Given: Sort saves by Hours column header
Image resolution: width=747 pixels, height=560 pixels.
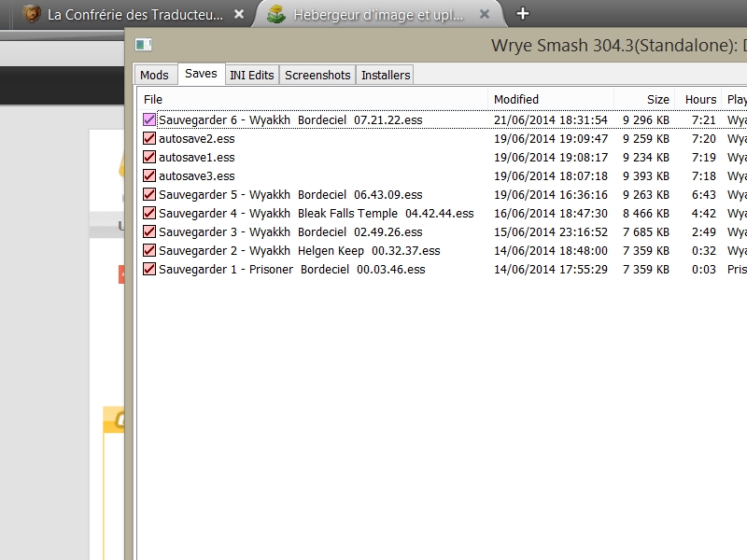Looking at the screenshot, I should [x=698, y=99].
